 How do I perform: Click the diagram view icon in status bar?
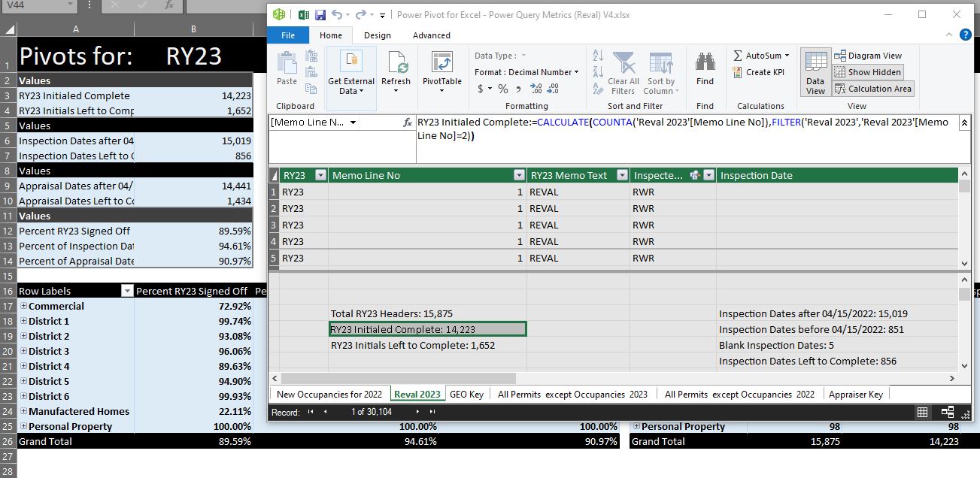[x=947, y=412]
